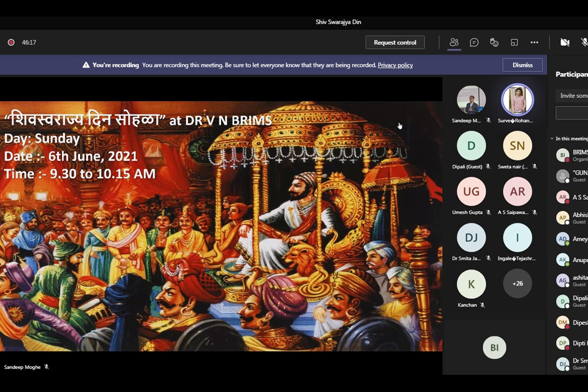Select the small DJ avatar in participants list
588x392 pixels.
point(562,364)
